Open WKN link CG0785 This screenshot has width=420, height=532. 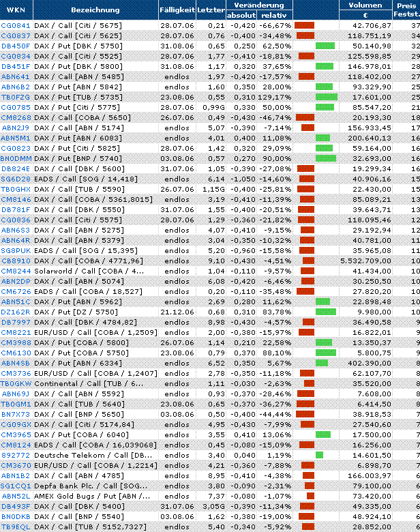16,107
